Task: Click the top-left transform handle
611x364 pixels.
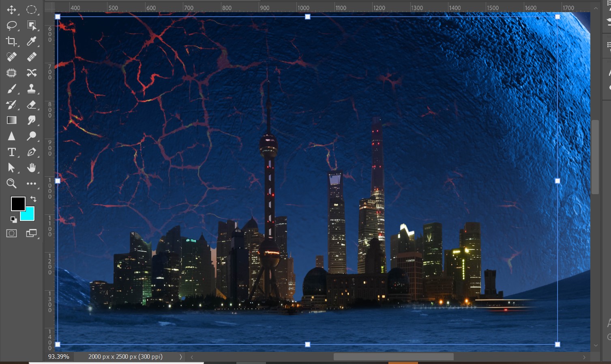Action: 58,17
